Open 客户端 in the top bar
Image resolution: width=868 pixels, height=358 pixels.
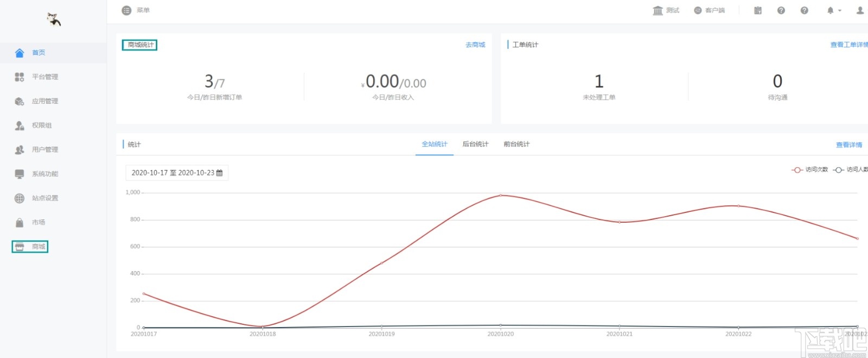(709, 10)
